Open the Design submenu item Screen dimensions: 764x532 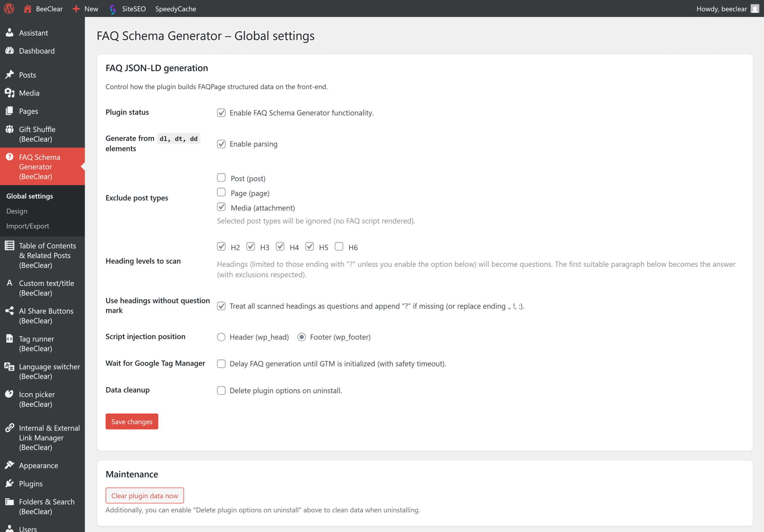(x=17, y=211)
